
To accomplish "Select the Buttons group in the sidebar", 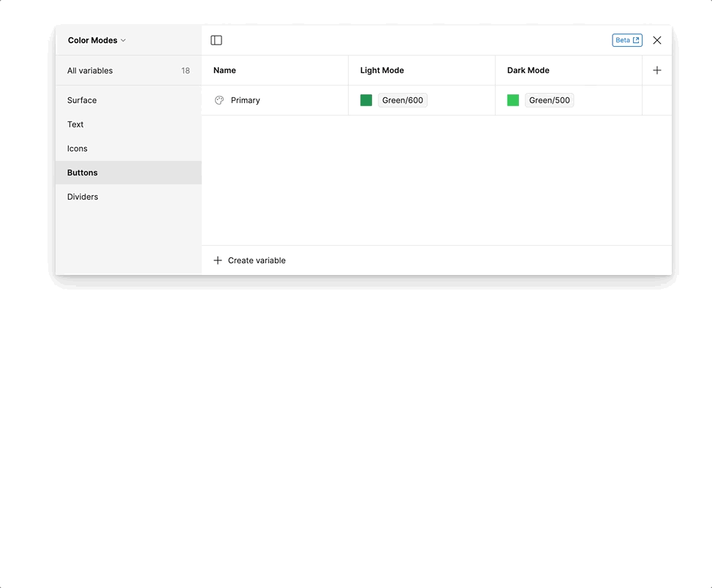I will [x=83, y=173].
